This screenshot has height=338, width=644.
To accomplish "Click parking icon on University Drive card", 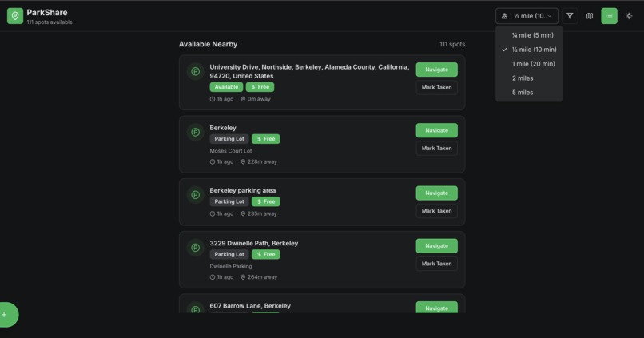I will pos(196,71).
